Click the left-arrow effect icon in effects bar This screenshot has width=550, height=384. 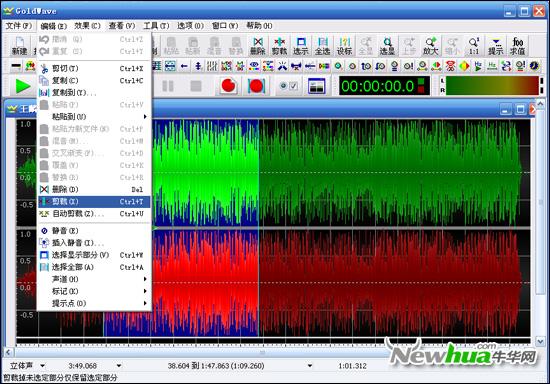(x=184, y=66)
